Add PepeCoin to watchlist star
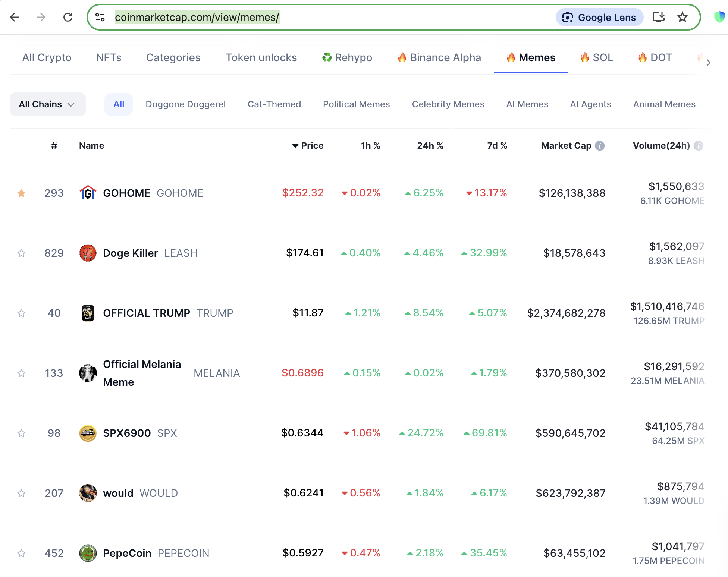The height and width of the screenshot is (577, 728). [x=21, y=553]
